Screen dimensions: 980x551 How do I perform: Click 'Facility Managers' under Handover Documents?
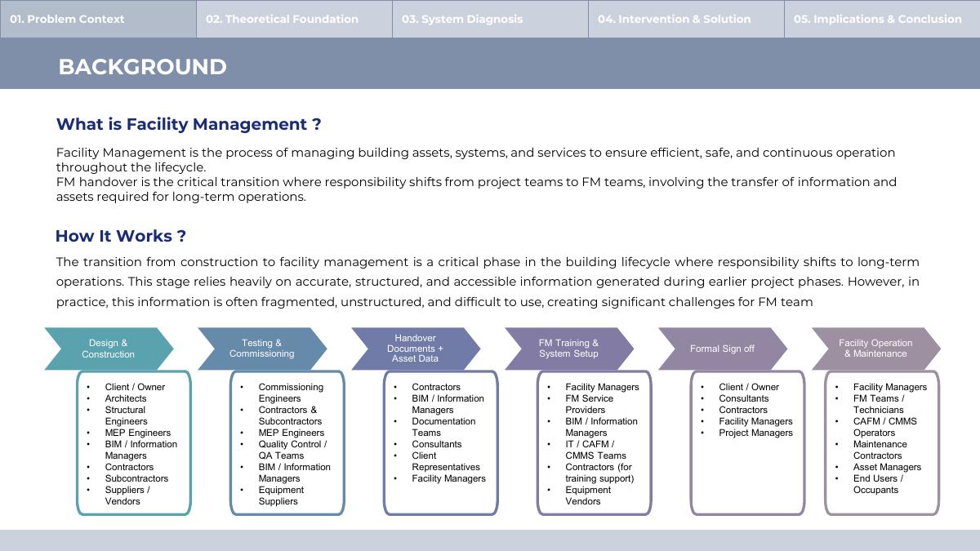tap(448, 478)
